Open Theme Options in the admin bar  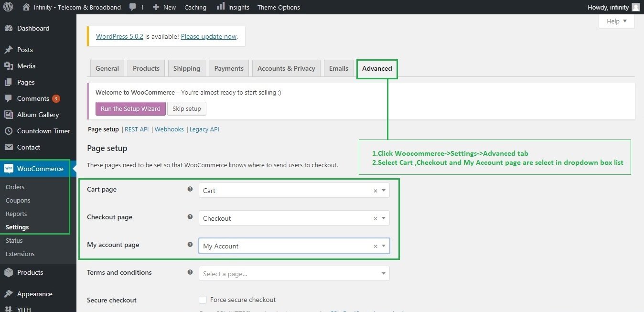(279, 7)
